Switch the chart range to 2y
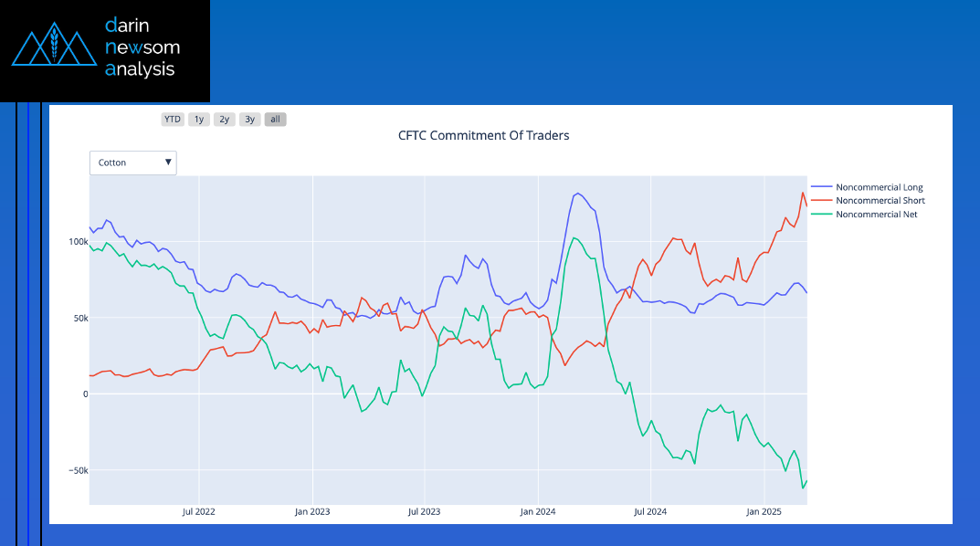The height and width of the screenshot is (546, 980). pos(225,119)
